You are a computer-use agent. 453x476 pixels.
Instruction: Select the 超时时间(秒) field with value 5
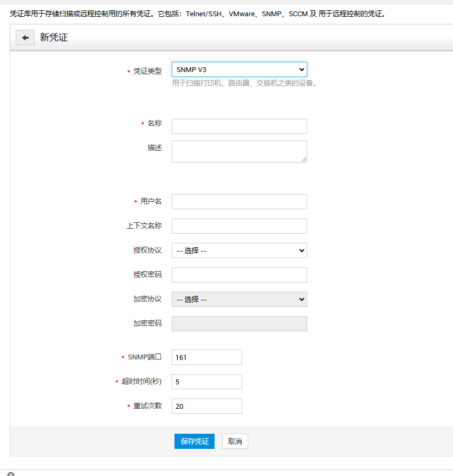click(206, 382)
